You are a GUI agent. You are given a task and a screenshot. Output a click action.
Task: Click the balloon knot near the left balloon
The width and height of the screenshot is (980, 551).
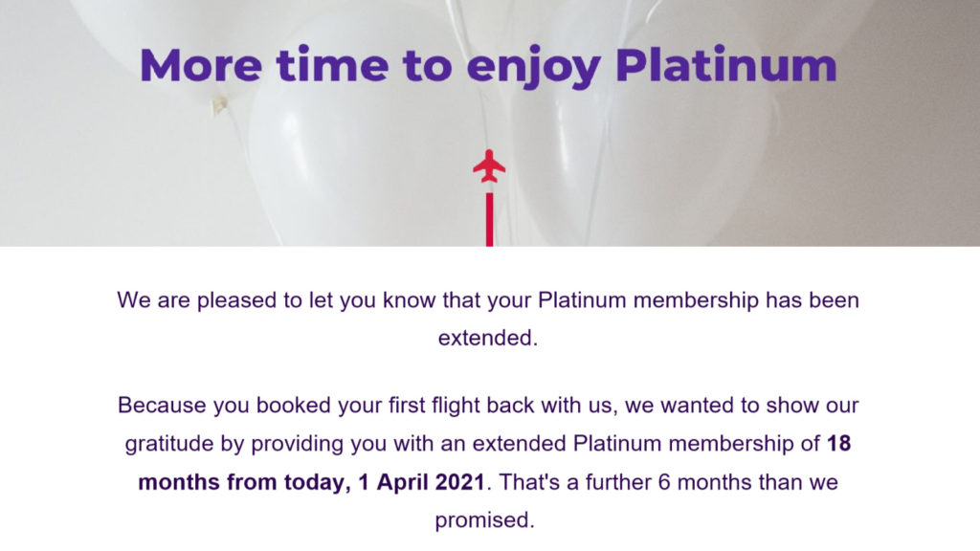point(219,105)
